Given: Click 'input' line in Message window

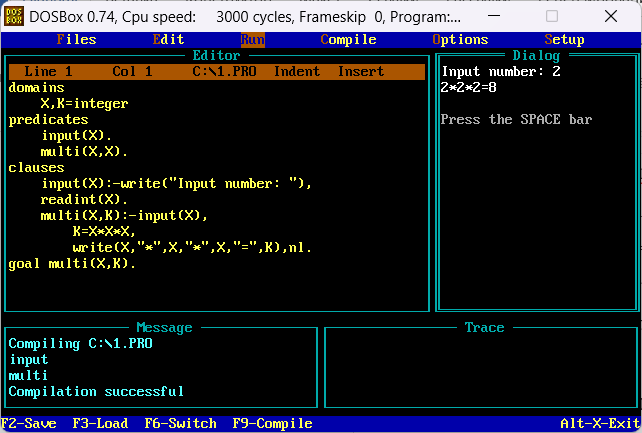Looking at the screenshot, I should click(29, 359).
